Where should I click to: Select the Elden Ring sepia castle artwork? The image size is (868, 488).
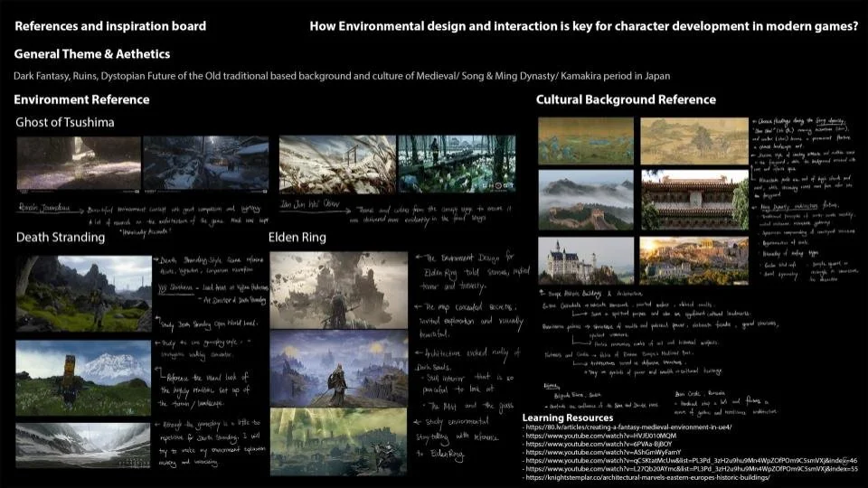(339, 290)
